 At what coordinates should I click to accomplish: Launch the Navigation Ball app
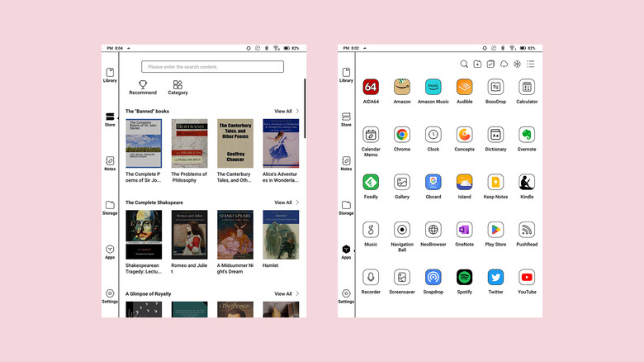tap(402, 230)
